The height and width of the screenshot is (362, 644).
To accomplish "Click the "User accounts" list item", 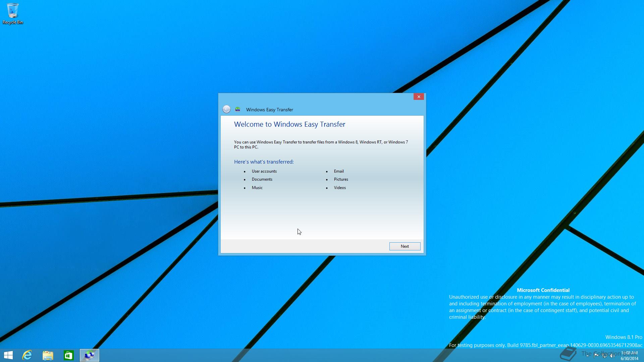I will point(264,171).
